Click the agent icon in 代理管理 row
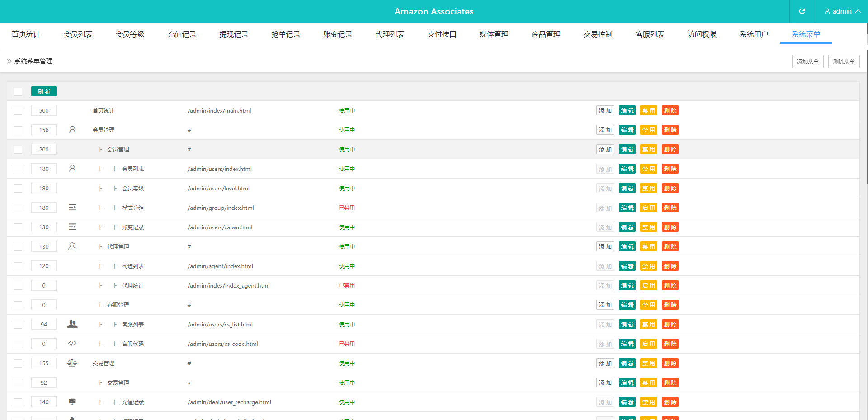 72,246
